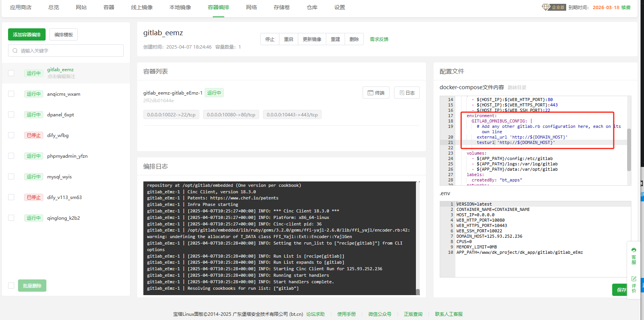Screen dimensions: 644x320
Task: Select qinglong_k2b2 in compose list
Action: (x=64, y=218)
